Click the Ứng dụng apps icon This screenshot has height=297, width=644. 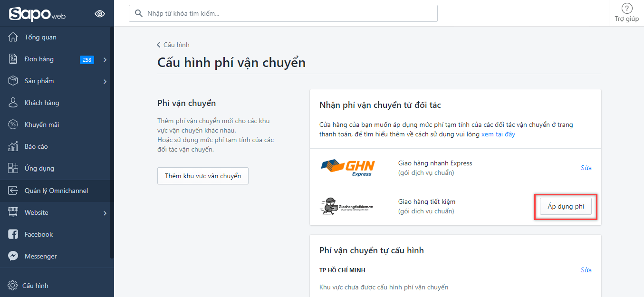(13, 168)
